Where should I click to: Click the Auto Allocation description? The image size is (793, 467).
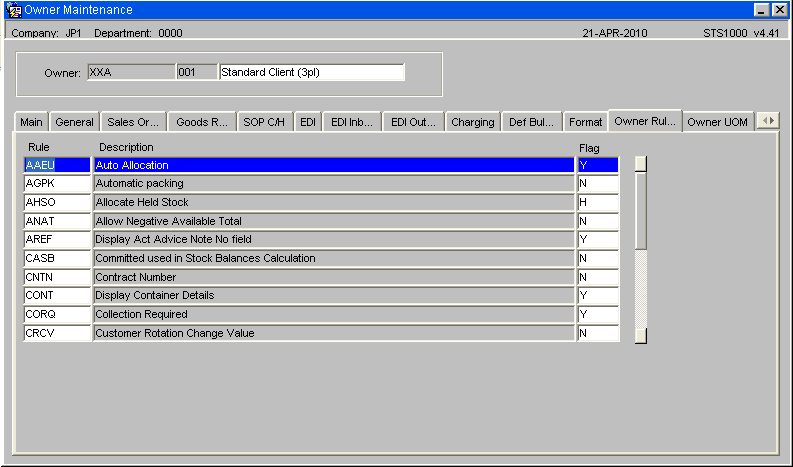click(x=334, y=165)
